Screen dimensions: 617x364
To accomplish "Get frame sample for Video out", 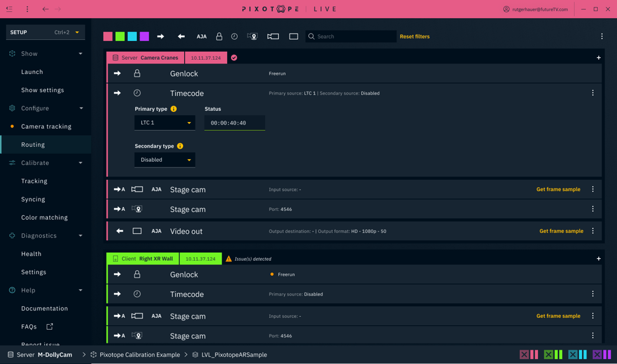I will pyautogui.click(x=561, y=231).
